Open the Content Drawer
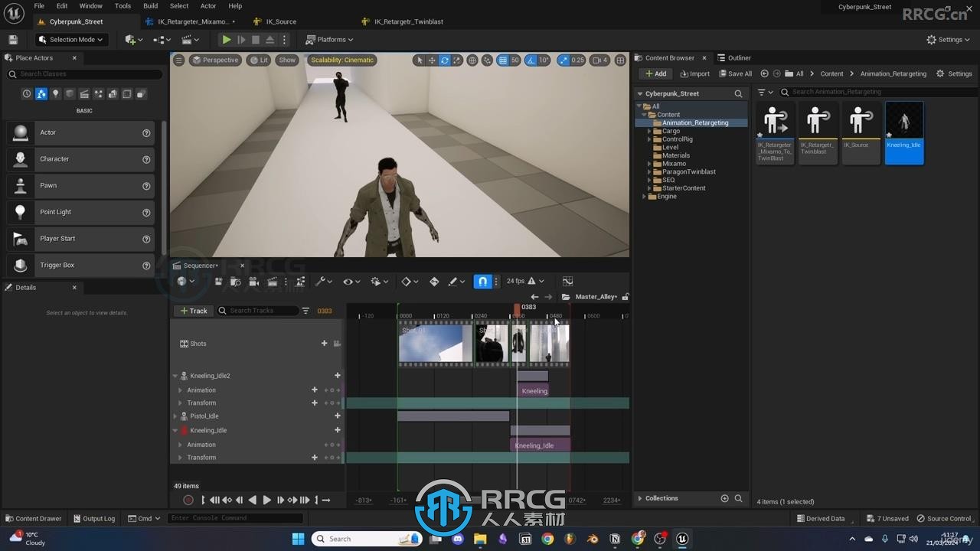Viewport: 980px width, 551px height. click(33, 518)
